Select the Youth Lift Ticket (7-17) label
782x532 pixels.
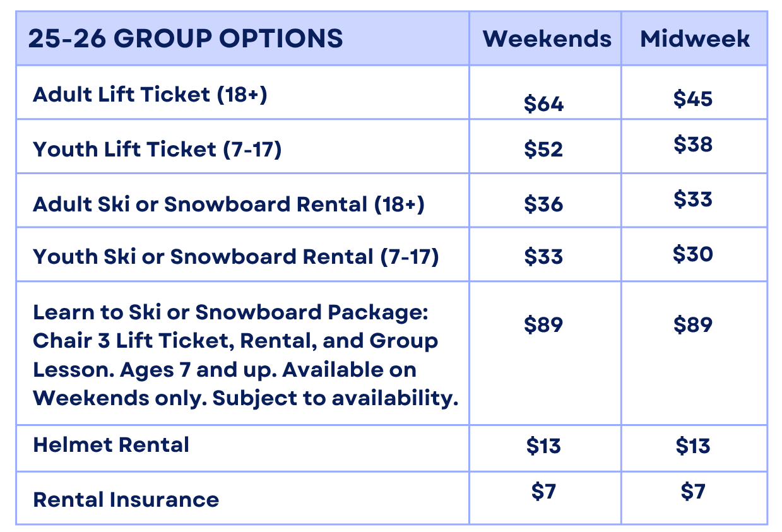(x=157, y=150)
